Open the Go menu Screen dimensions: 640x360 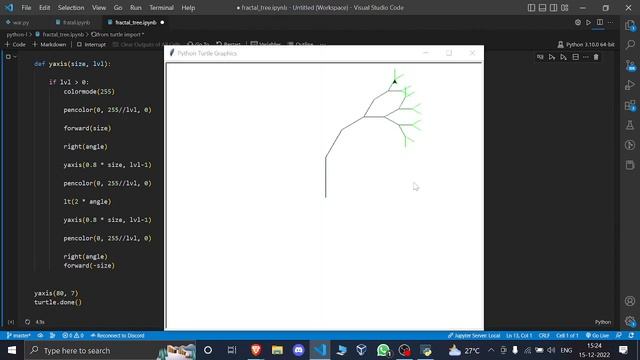coord(118,8)
